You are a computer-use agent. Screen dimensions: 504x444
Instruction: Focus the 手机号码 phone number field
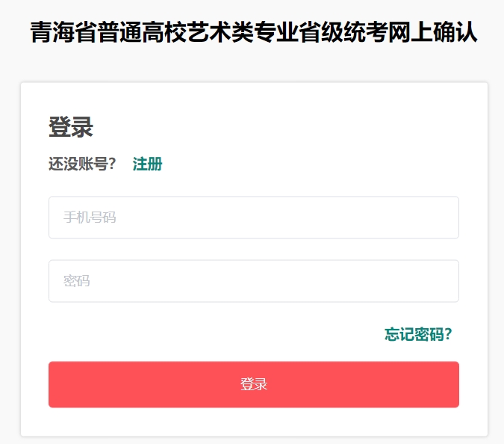pos(254,218)
